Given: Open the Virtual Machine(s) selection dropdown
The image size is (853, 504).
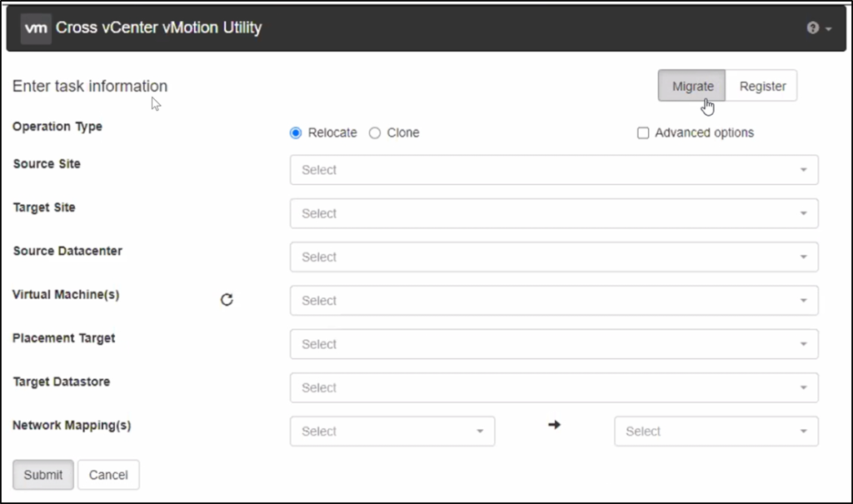Looking at the screenshot, I should point(553,301).
